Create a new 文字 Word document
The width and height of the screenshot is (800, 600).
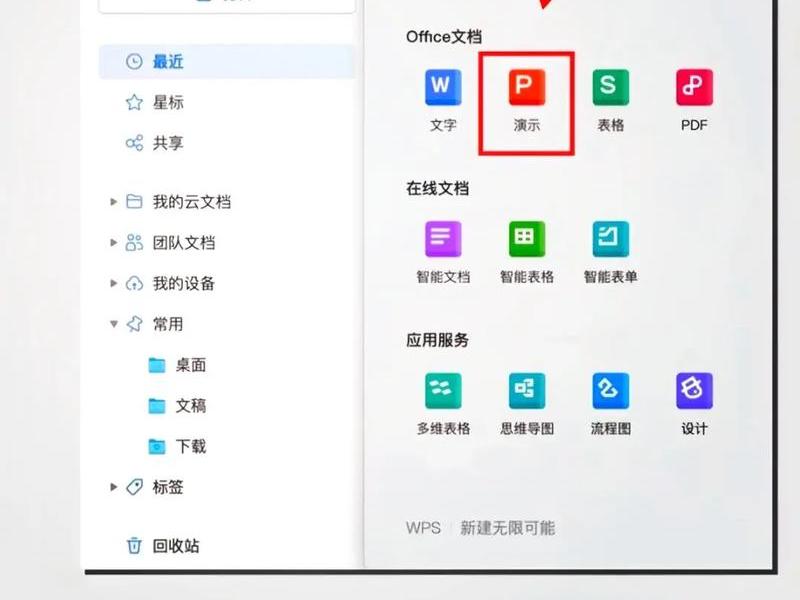[443, 87]
